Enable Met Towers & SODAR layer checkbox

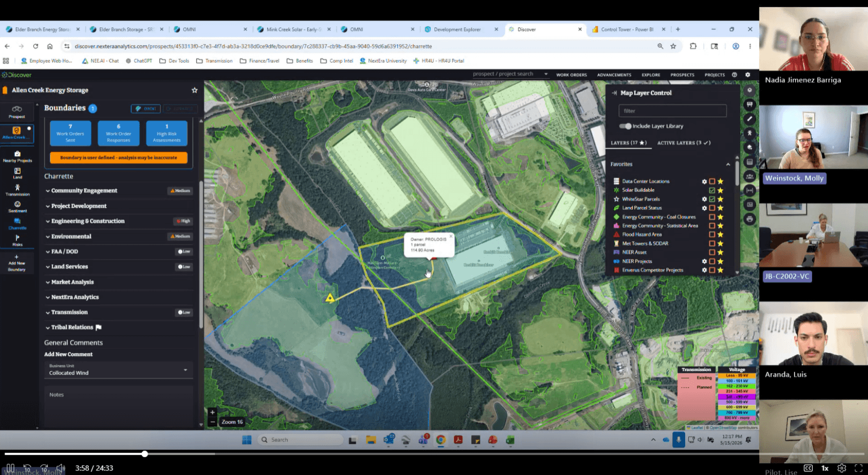click(712, 243)
